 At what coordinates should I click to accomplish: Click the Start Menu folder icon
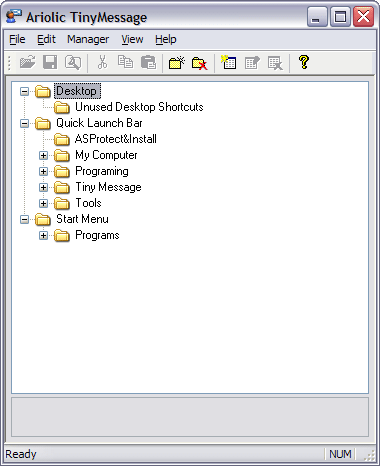[43, 219]
